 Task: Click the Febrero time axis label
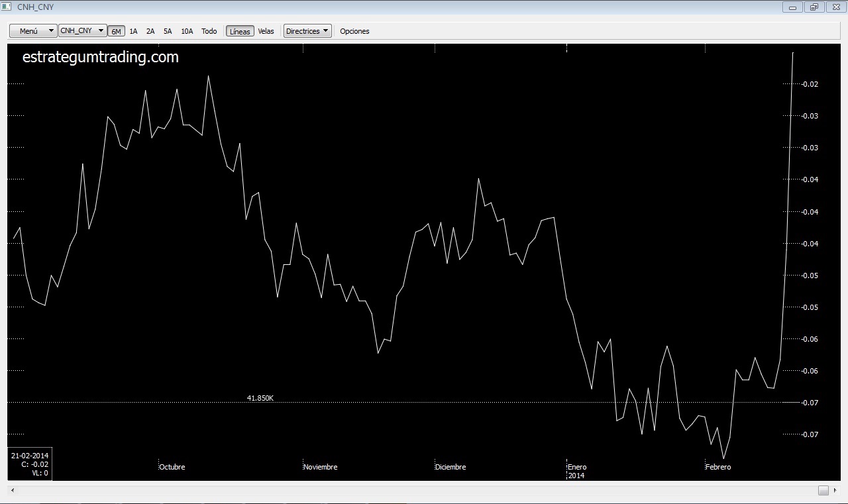[x=718, y=467]
